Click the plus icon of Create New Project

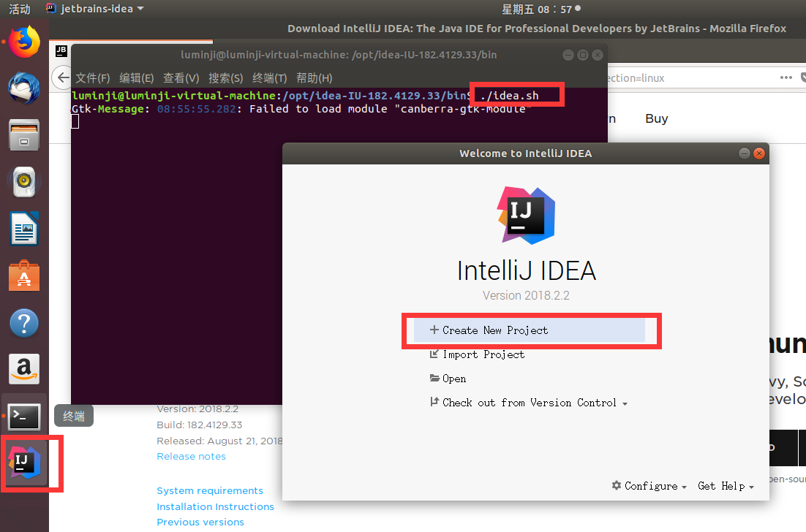[x=434, y=330]
